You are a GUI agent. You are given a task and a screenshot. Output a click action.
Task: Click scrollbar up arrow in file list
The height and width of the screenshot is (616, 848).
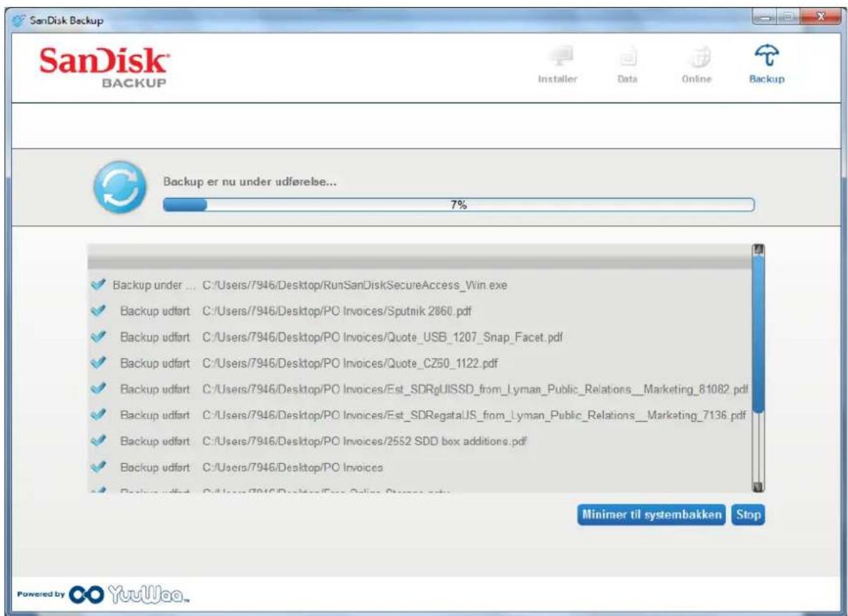pos(758,249)
